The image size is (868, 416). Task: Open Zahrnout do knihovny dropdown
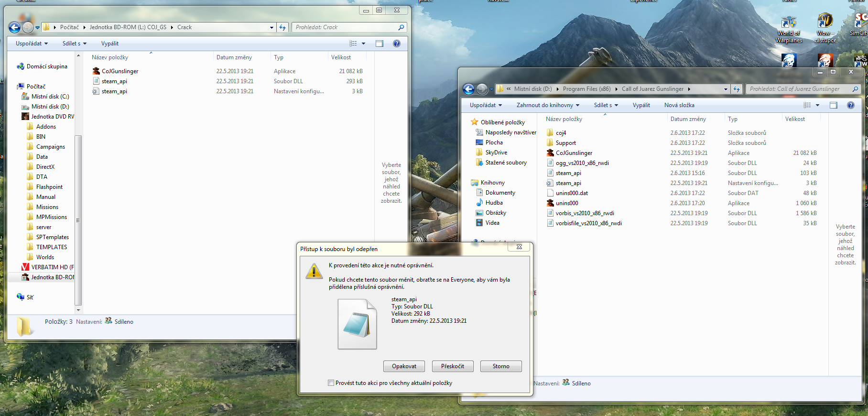point(548,105)
